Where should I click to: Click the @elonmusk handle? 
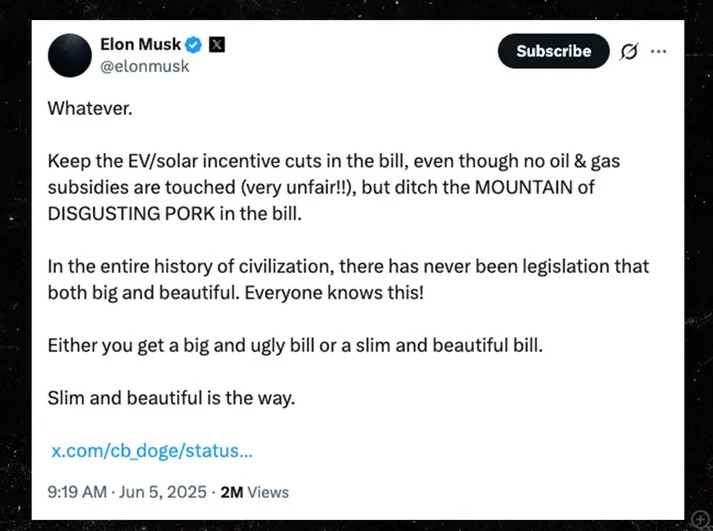pos(144,66)
